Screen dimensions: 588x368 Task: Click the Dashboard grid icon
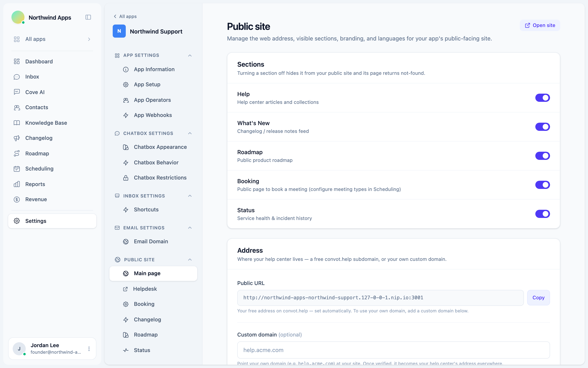pyautogui.click(x=17, y=61)
